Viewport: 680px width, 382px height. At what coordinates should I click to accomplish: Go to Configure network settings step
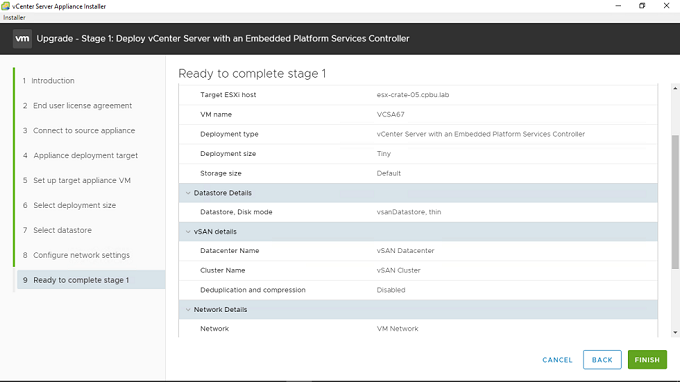pos(76,255)
